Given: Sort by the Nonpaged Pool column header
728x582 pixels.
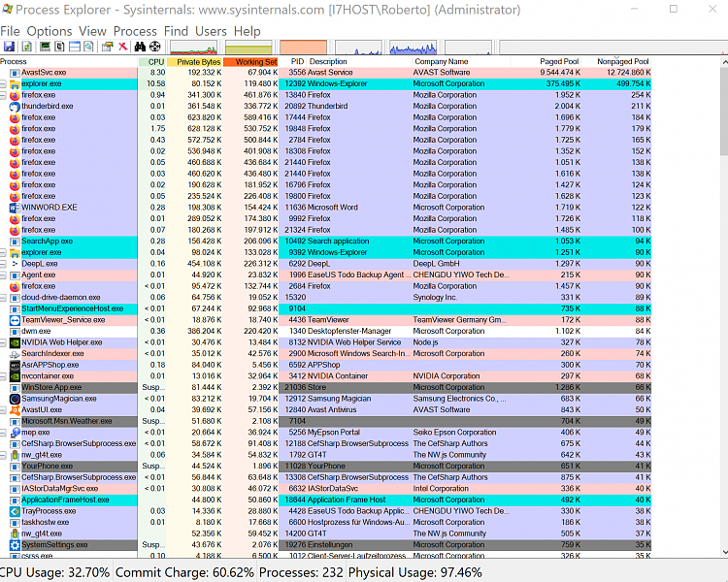Looking at the screenshot, I should [617, 62].
